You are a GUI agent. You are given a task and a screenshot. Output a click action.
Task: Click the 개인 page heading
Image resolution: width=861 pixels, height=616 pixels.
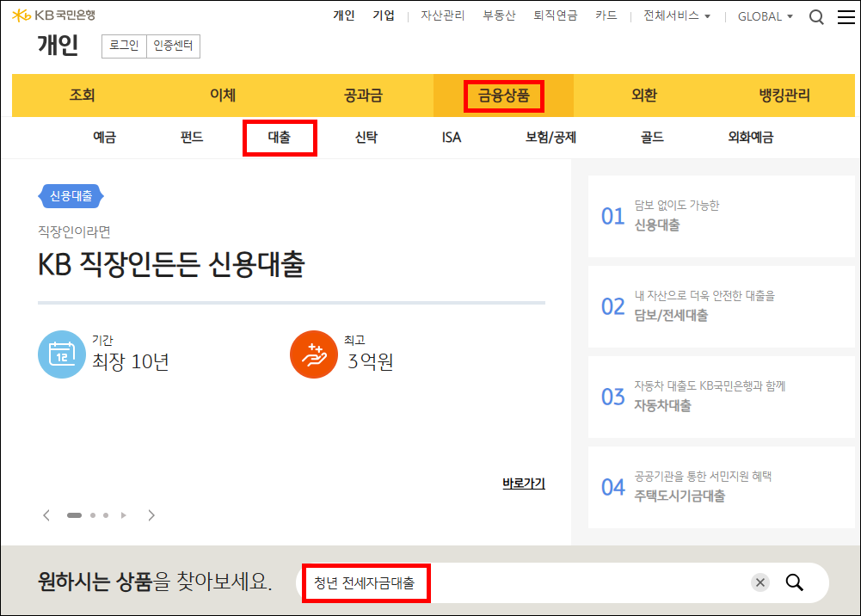click(58, 45)
